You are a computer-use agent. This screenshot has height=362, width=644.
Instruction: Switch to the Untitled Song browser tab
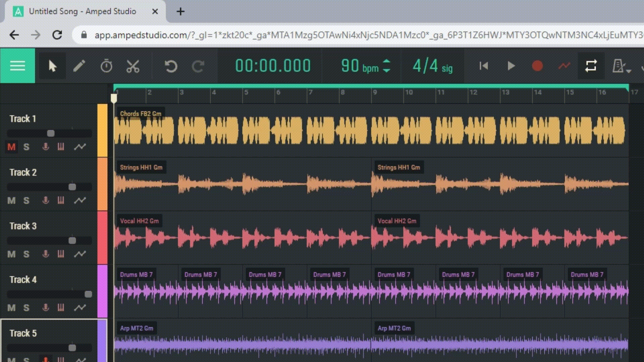click(x=82, y=11)
